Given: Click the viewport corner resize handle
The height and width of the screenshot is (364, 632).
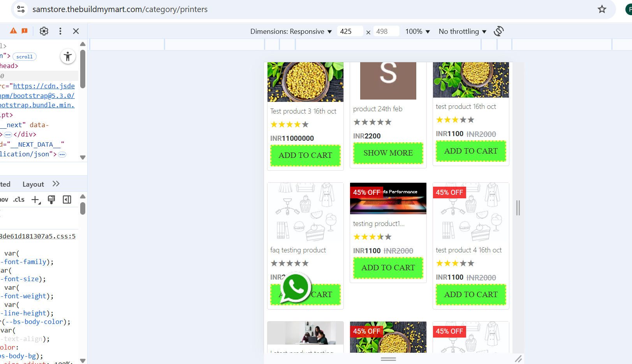Looking at the screenshot, I should [518, 359].
